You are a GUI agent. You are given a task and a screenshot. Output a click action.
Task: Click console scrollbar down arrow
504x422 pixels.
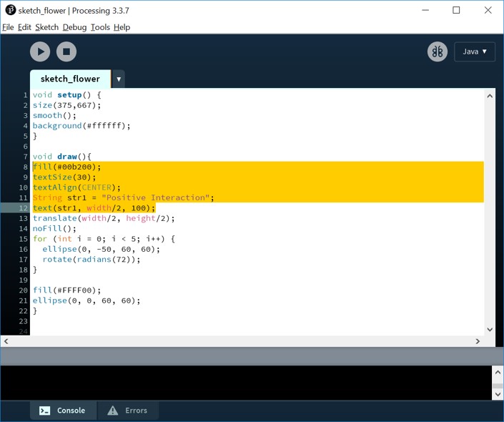click(x=498, y=394)
